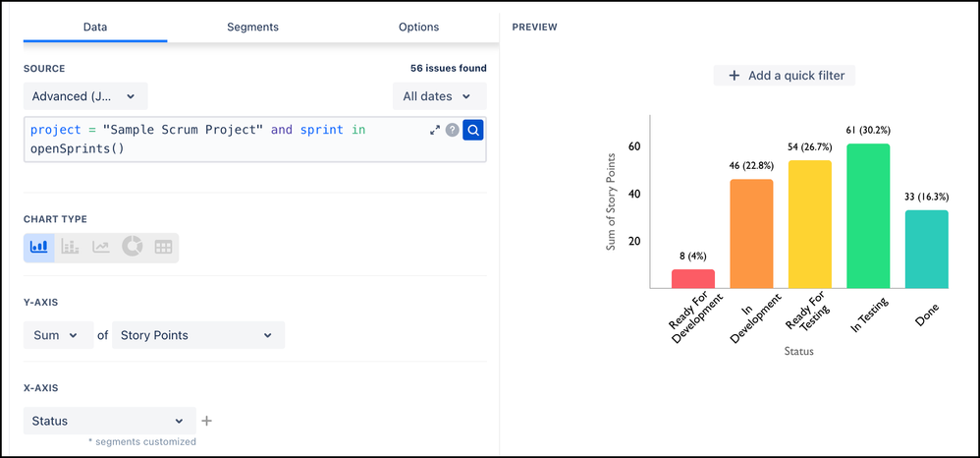Screen dimensions: 980x458
Task: Open the JQL help question icon
Action: [x=453, y=130]
